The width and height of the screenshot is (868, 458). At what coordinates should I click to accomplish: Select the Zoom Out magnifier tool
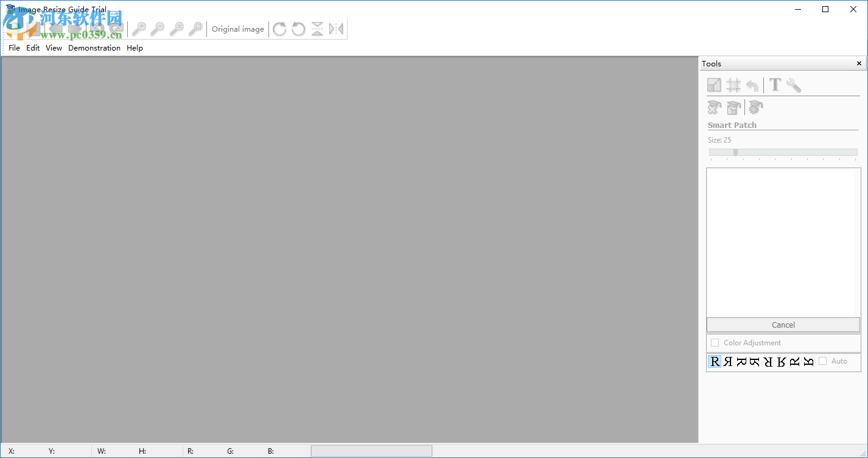pyautogui.click(x=158, y=29)
